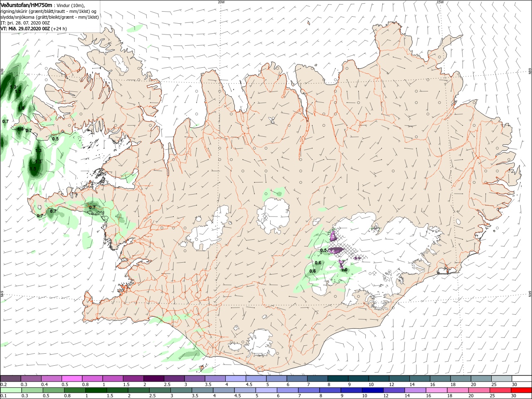Click the Veðurstofan/HM750m title text
This screenshot has width=532, height=399.
click(26, 5)
